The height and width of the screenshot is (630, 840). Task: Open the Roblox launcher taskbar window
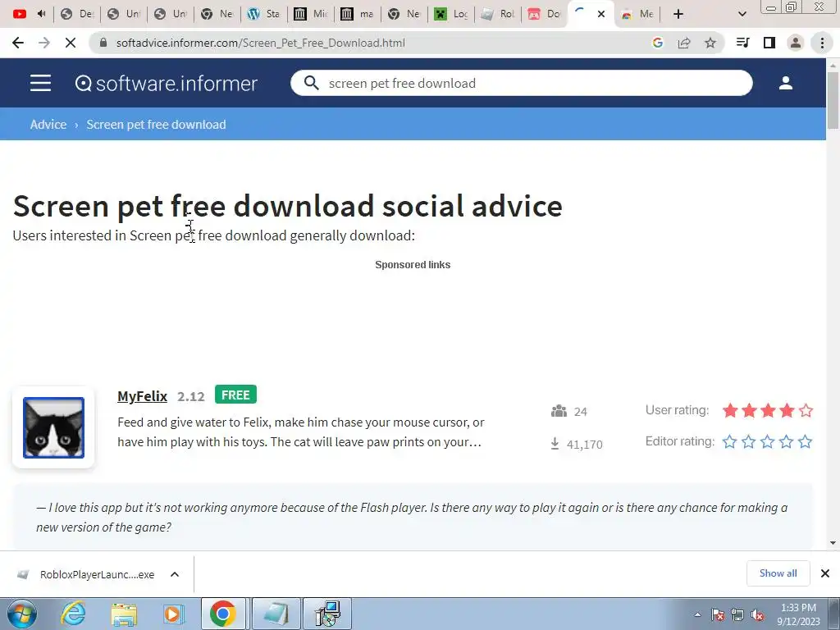(276, 614)
